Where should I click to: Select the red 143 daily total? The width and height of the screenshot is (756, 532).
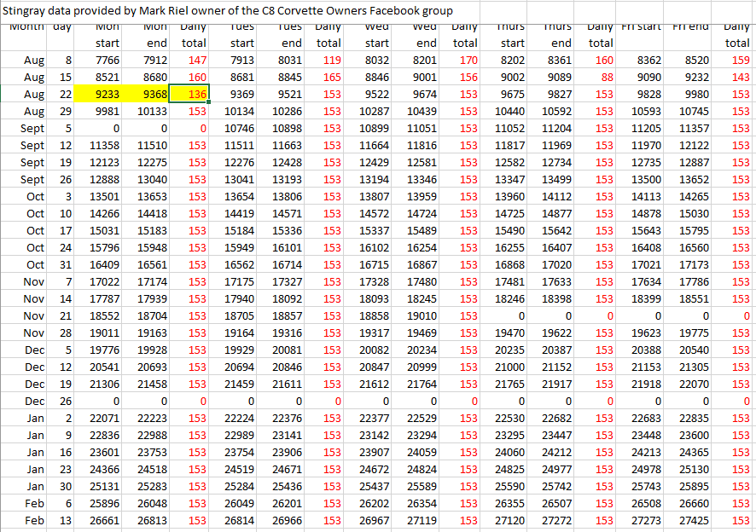pyautogui.click(x=740, y=77)
